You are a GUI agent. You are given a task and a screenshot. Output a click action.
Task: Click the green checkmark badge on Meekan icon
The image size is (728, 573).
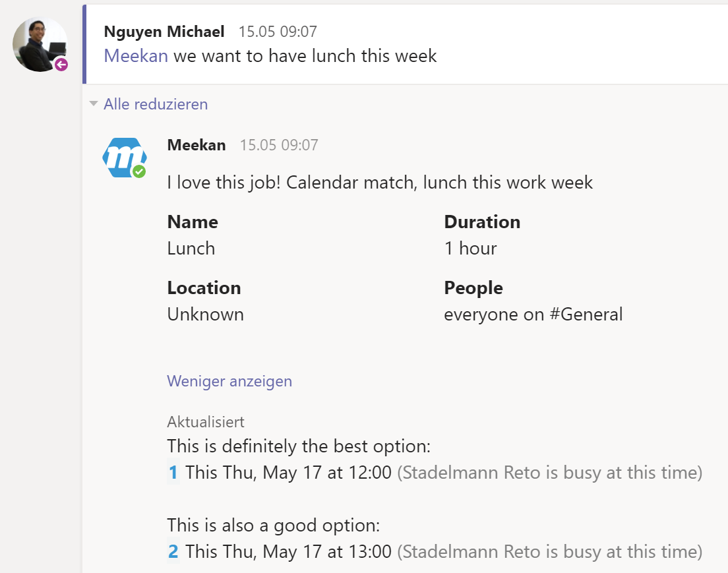coord(139,171)
